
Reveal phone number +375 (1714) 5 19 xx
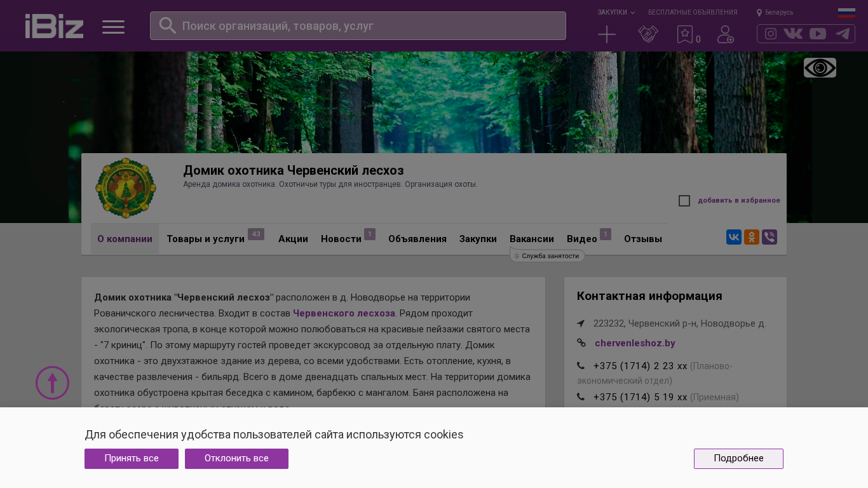click(641, 397)
